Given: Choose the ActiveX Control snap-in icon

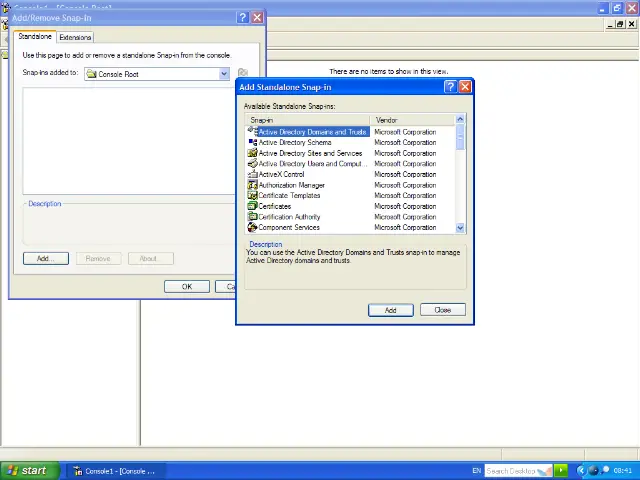Looking at the screenshot, I should pos(252,175).
